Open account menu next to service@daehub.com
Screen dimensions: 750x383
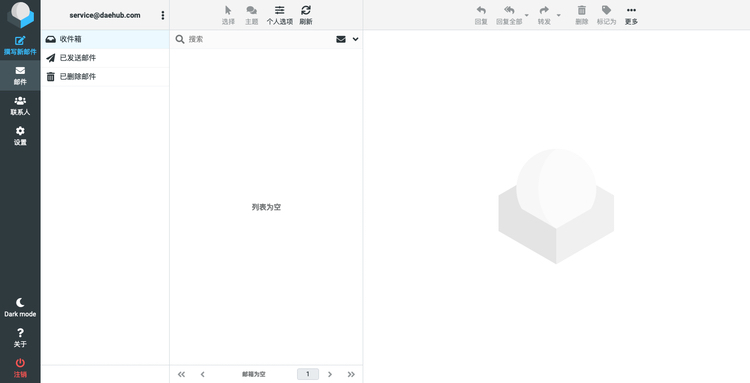[x=163, y=15]
